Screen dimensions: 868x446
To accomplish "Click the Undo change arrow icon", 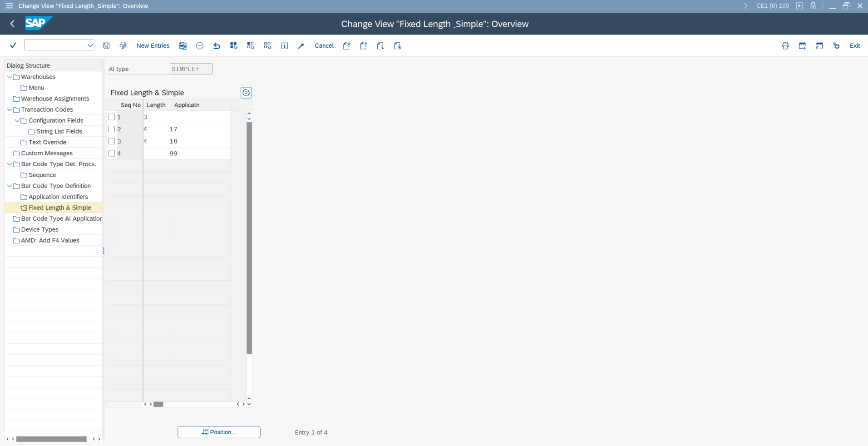I will tap(217, 46).
